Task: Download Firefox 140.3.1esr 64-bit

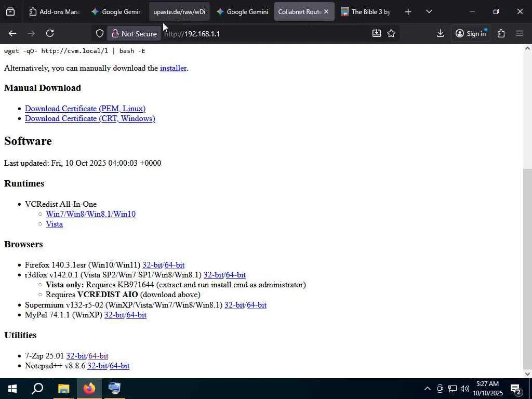Action: (175, 265)
